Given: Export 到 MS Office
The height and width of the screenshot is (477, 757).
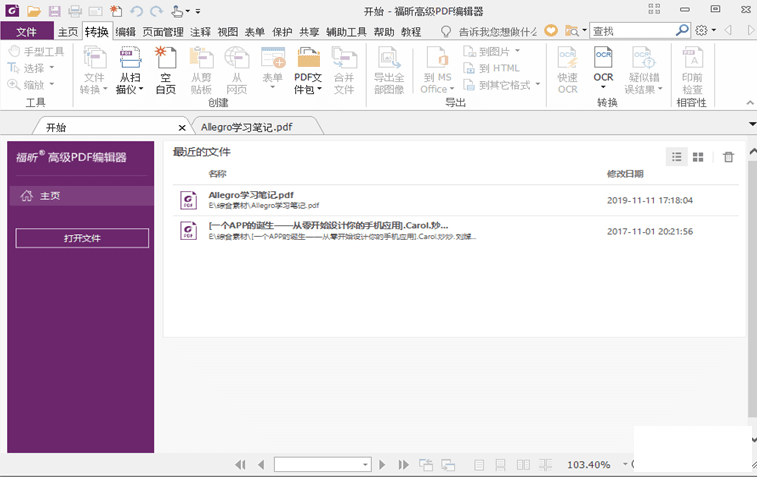Looking at the screenshot, I should 437,70.
